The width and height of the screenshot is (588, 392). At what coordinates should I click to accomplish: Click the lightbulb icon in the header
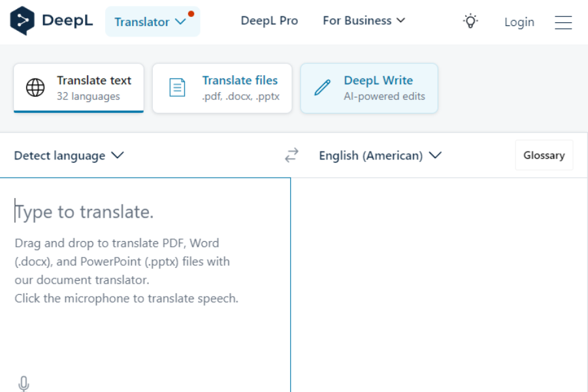(x=470, y=20)
